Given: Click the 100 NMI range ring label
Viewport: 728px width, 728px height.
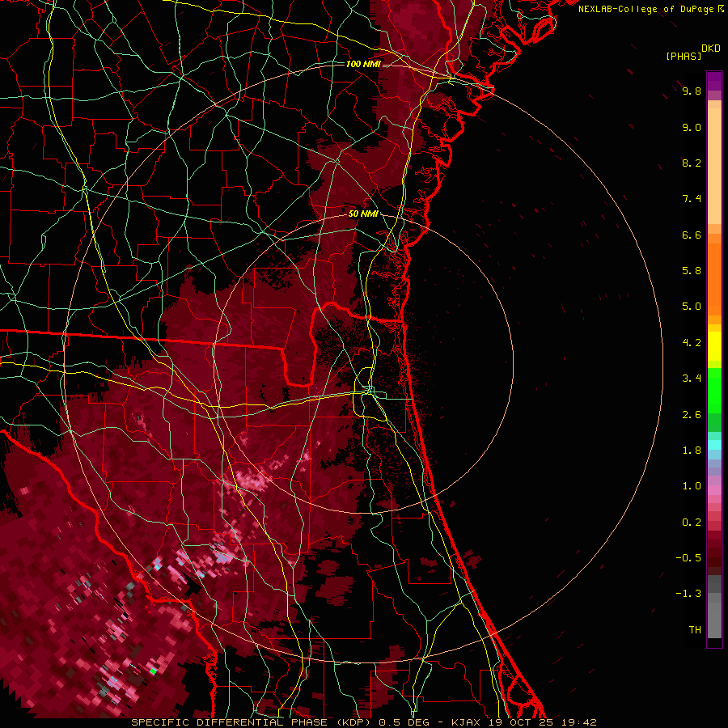Looking at the screenshot, I should click(x=363, y=64).
